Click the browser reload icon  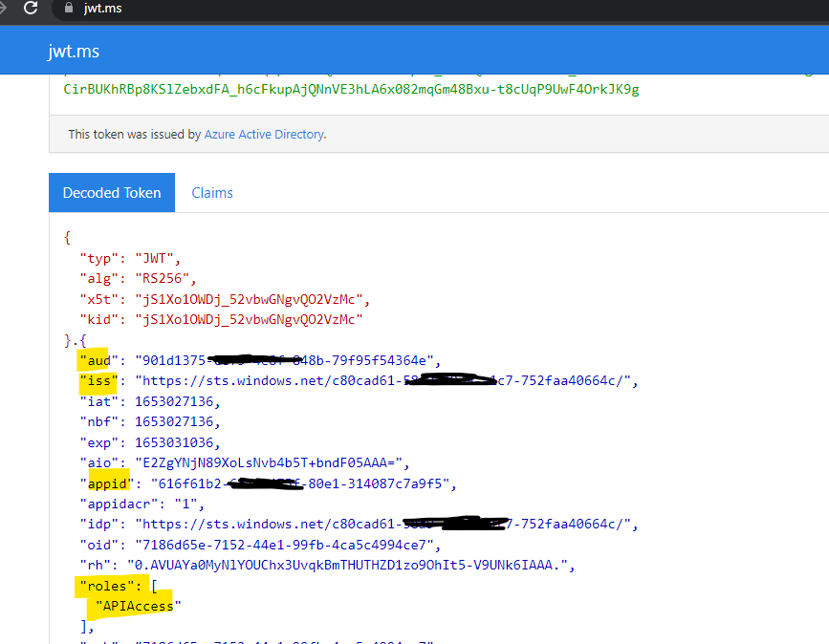pyautogui.click(x=31, y=8)
